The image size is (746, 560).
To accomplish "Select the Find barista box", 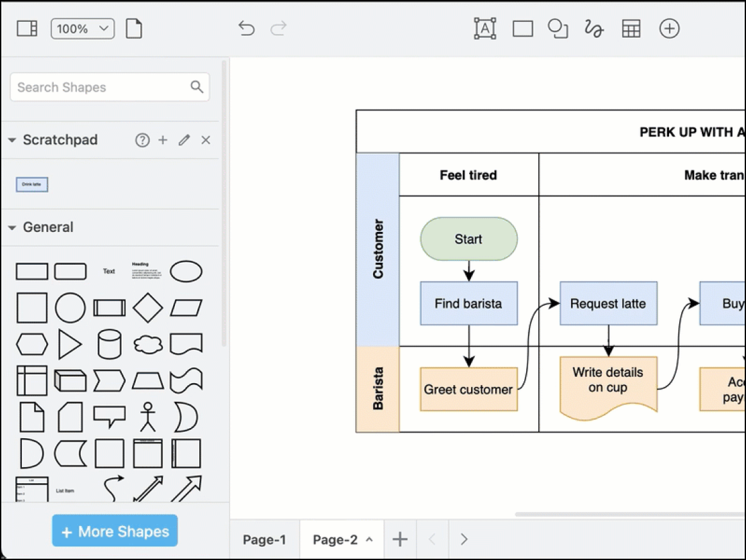I will coord(468,304).
